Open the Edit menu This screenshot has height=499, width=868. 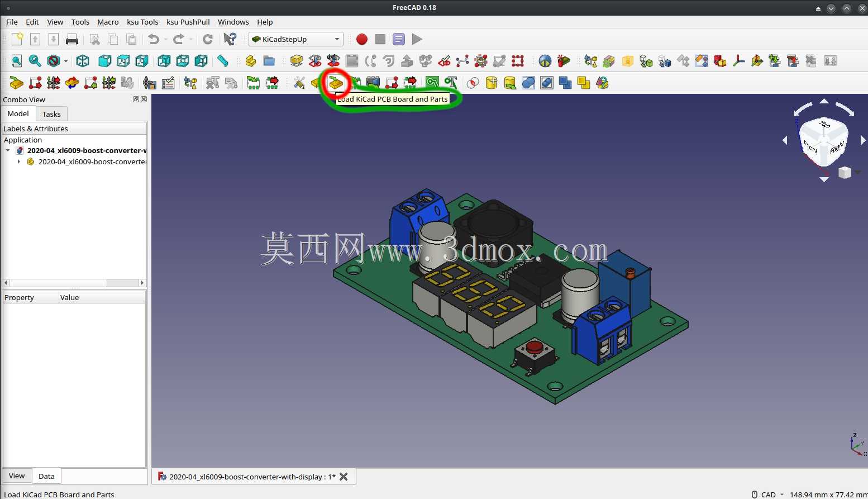coord(32,22)
